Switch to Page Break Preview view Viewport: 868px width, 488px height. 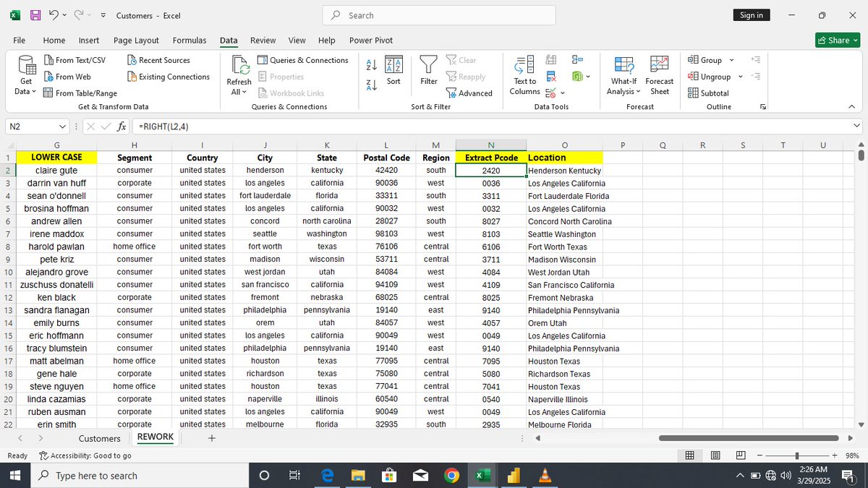click(741, 455)
